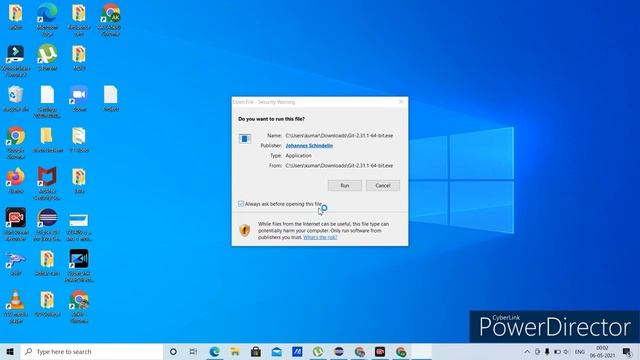
Task: Open the red screen recorder taskbar icon
Action: [x=380, y=351]
